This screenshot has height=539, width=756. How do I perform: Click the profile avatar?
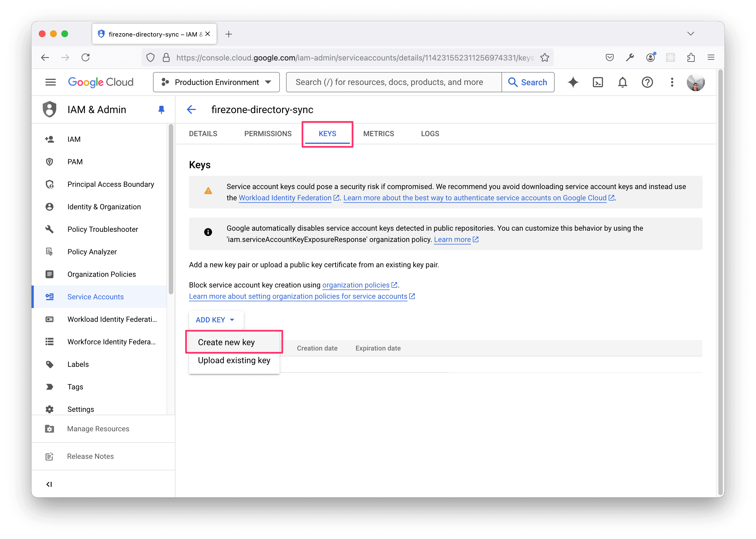tap(696, 82)
